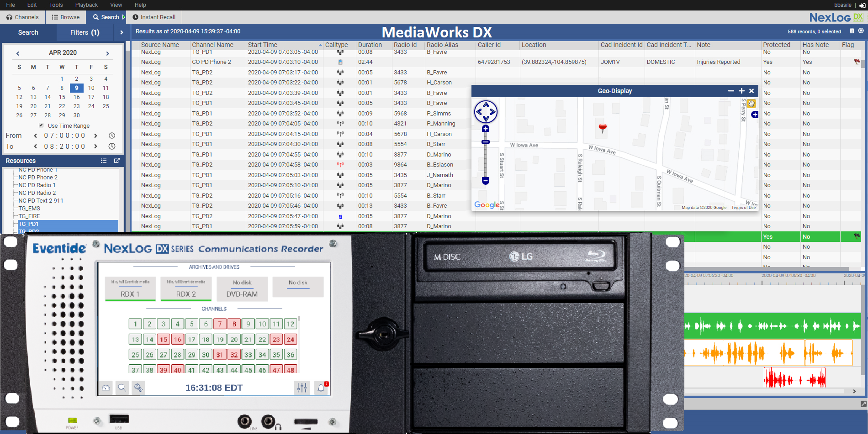Image resolution: width=868 pixels, height=434 pixels.
Task: Click the logout icon next to bbasile
Action: point(862,5)
